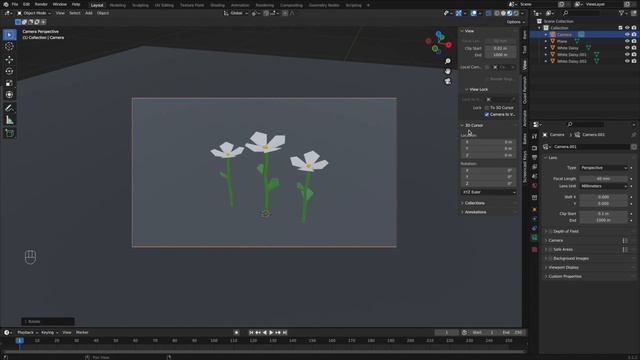The width and height of the screenshot is (640, 360).
Task: Jump to timeline end frame button
Action: (x=285, y=333)
